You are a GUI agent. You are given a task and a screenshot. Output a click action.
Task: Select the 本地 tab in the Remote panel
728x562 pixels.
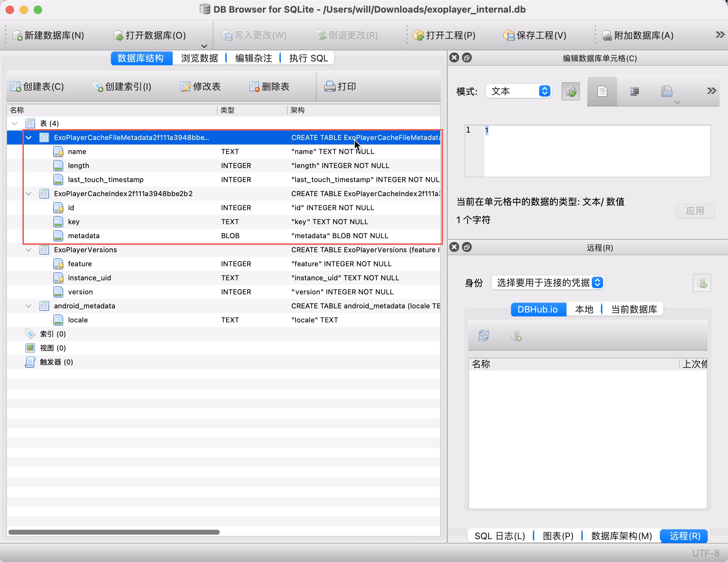pos(583,309)
